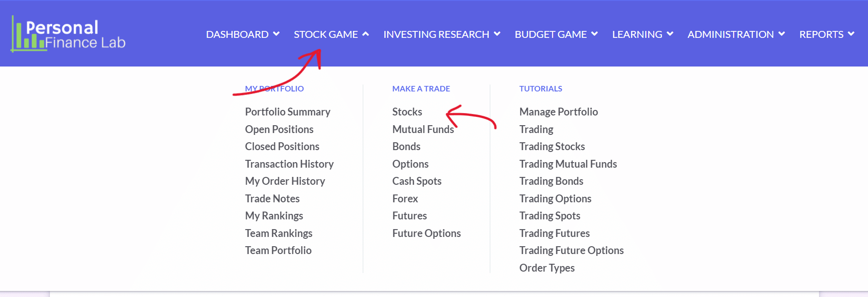Open the Learning dropdown arrow
Screen dimensions: 868x297
click(x=670, y=34)
